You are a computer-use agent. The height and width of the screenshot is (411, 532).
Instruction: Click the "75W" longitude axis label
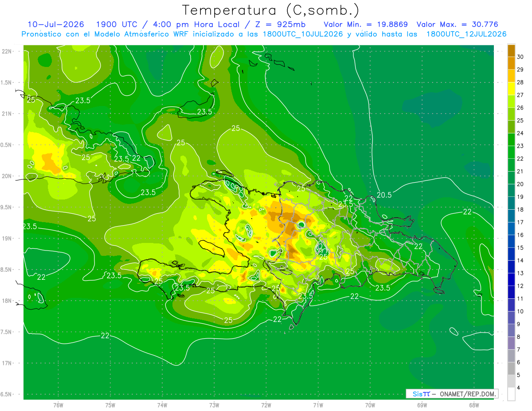[x=110, y=405]
